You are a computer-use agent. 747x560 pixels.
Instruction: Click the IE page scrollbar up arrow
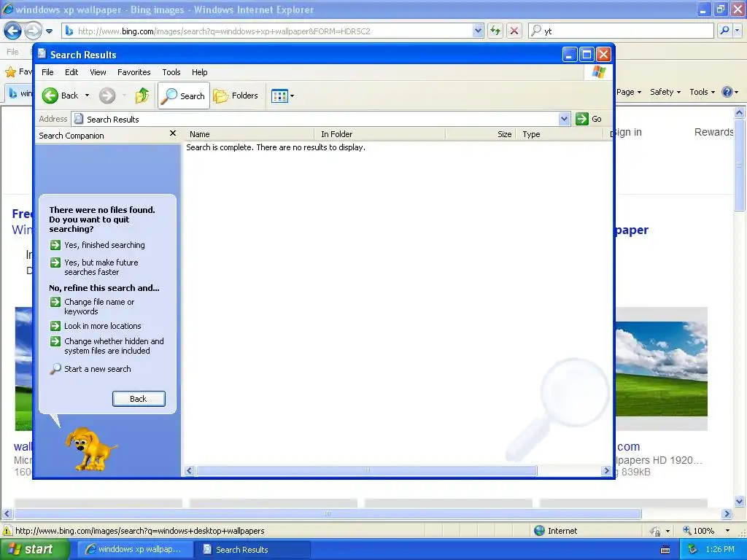(x=739, y=113)
